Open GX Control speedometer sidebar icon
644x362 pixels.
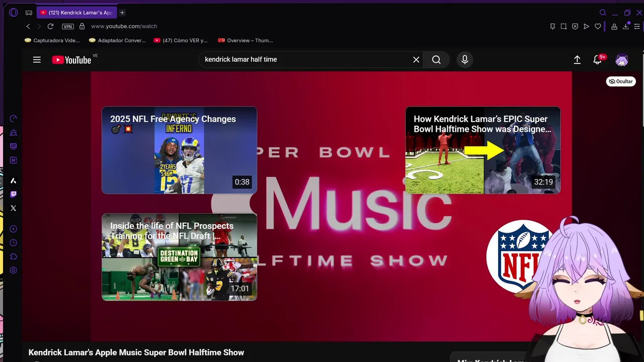[14, 119]
